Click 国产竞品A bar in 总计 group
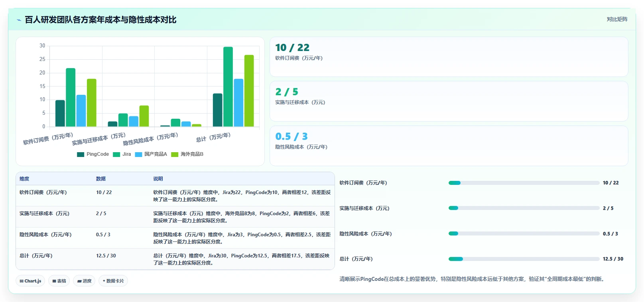The height and width of the screenshot is (302, 644). tap(238, 103)
